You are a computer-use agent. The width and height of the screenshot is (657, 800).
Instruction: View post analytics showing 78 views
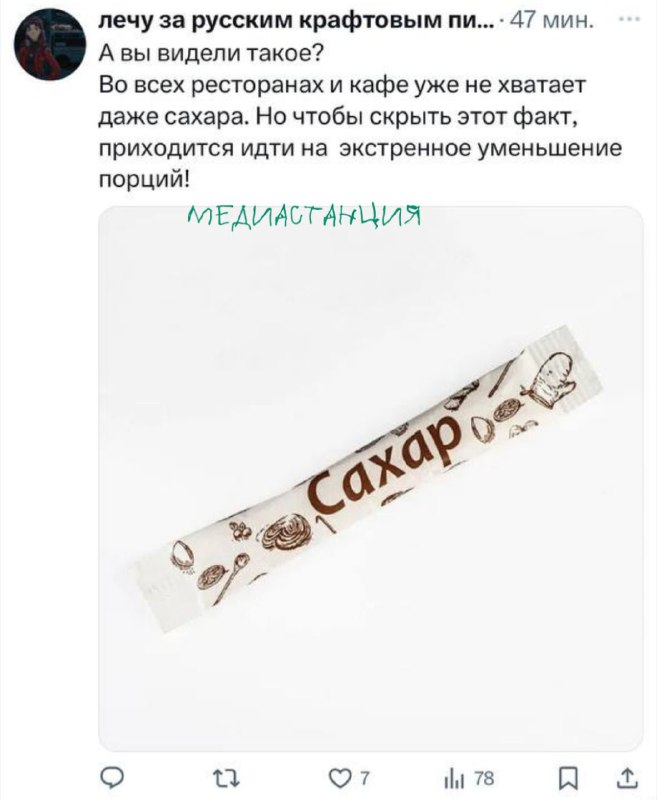(x=469, y=779)
